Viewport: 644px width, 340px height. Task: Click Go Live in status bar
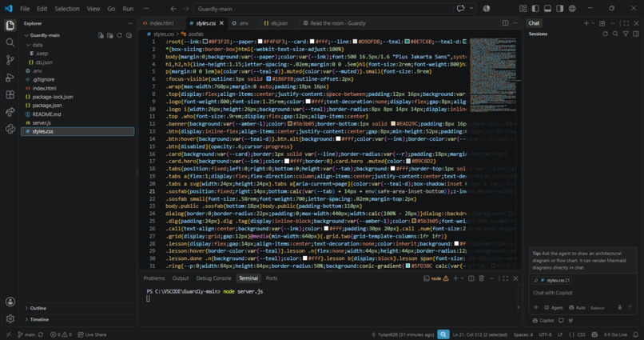pyautogui.click(x=615, y=334)
